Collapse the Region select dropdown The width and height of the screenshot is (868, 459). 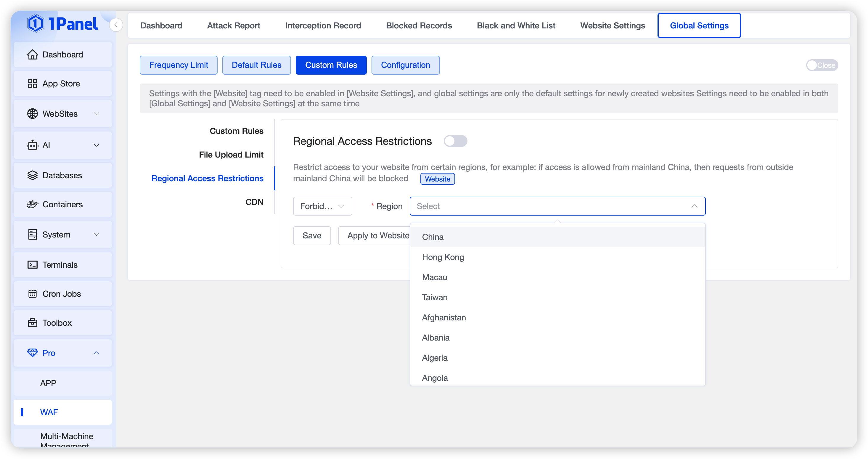[x=694, y=206]
